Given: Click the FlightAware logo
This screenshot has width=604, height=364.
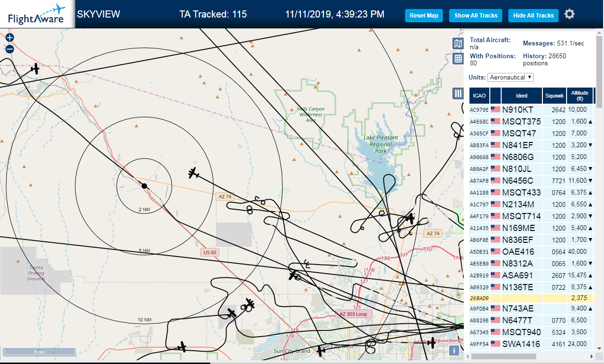Looking at the screenshot, I should pyautogui.click(x=37, y=14).
